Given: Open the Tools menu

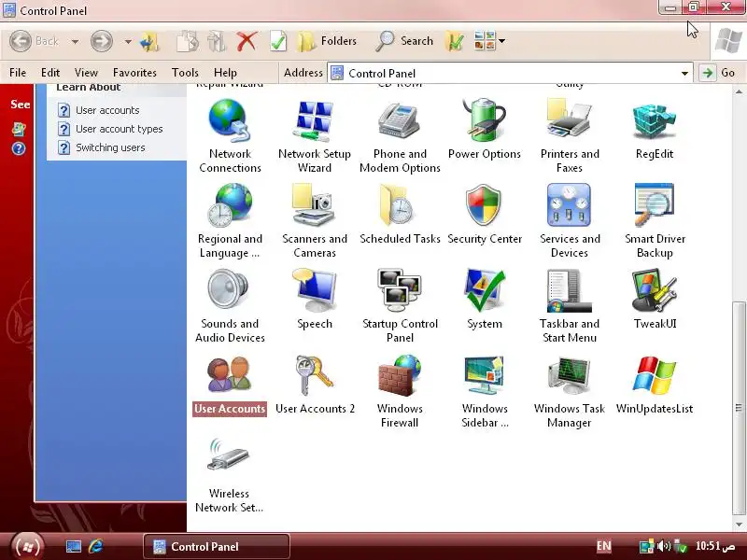Looking at the screenshot, I should (185, 73).
